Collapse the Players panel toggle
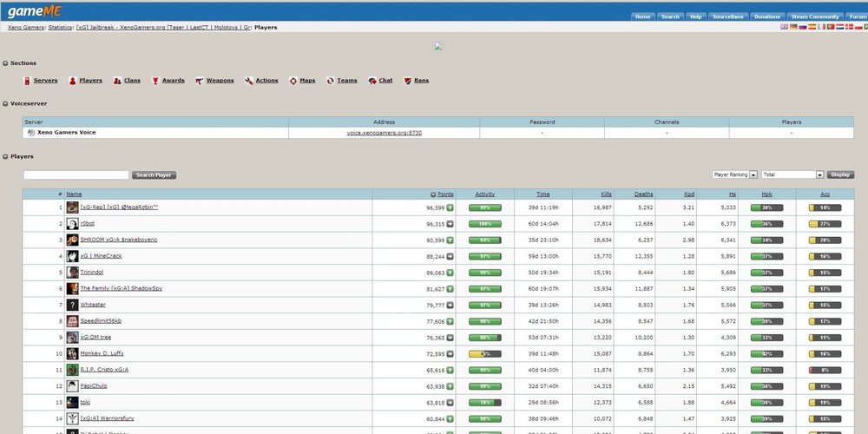Image resolution: width=868 pixels, height=434 pixels. [5, 156]
